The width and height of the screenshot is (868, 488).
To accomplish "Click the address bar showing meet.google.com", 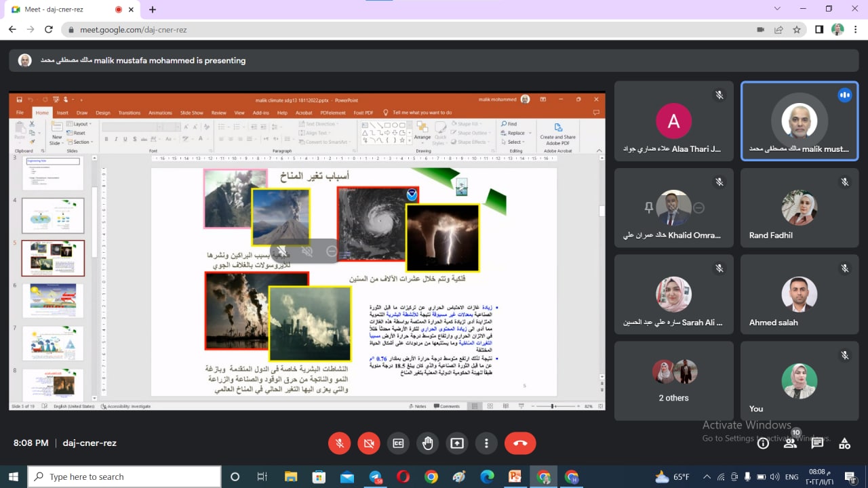I will point(407,30).
